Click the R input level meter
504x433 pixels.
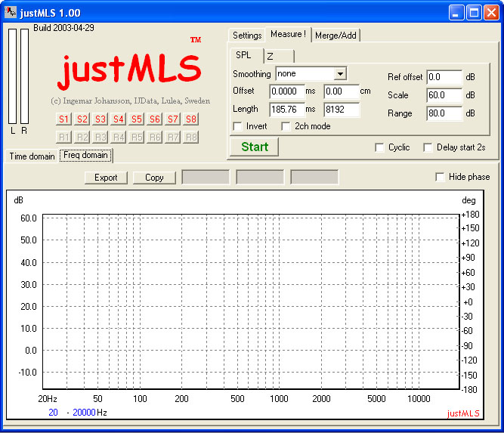point(24,76)
